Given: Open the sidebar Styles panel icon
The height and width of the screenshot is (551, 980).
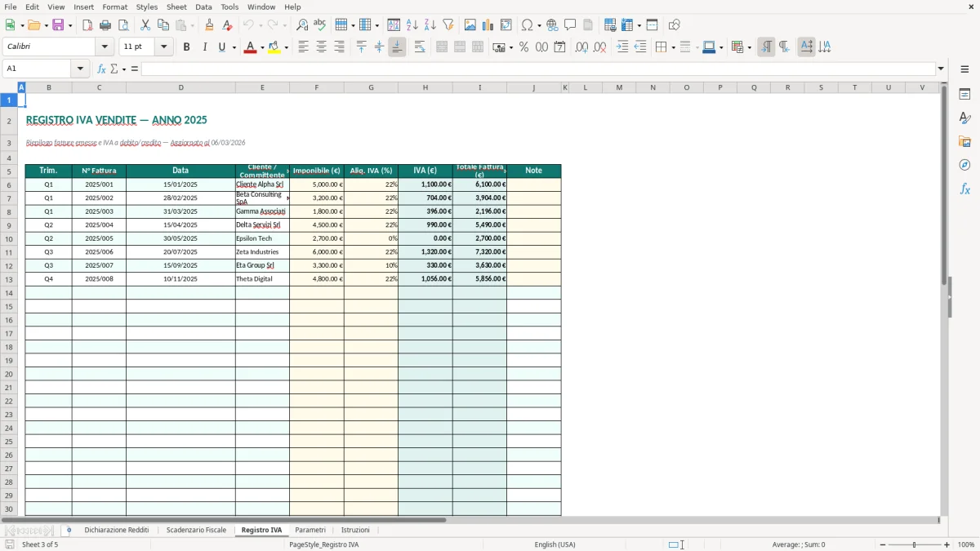Looking at the screenshot, I should tap(964, 118).
